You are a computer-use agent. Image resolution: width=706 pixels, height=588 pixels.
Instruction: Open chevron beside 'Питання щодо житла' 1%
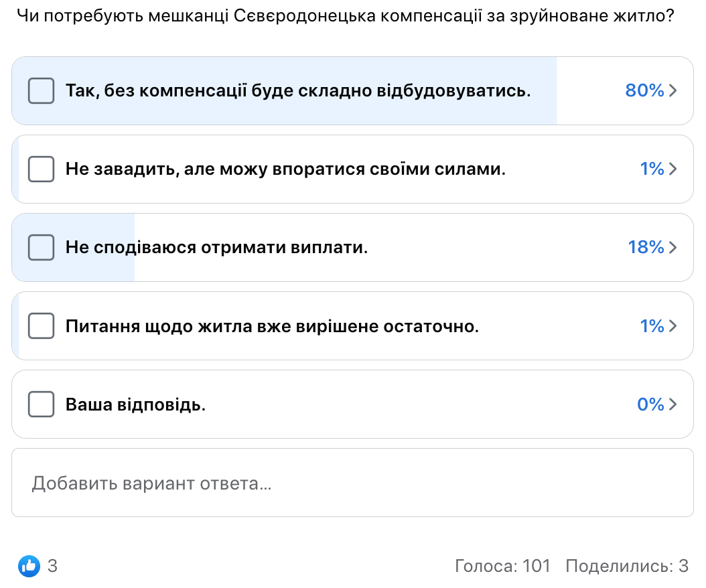click(x=673, y=326)
